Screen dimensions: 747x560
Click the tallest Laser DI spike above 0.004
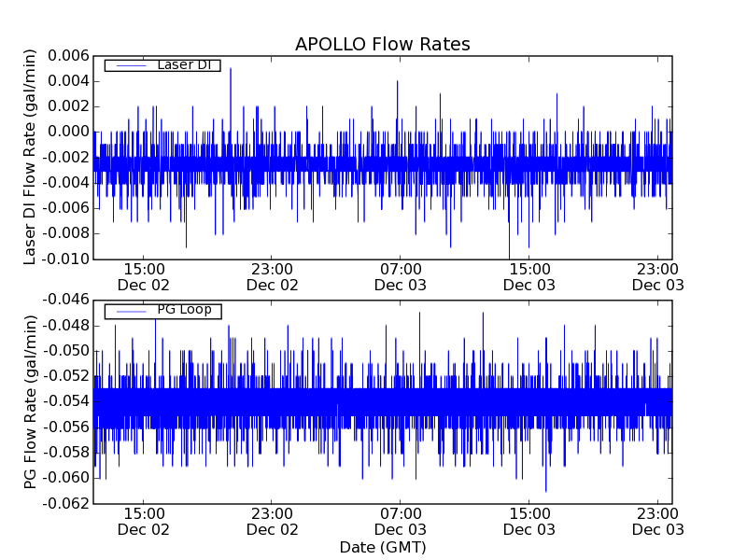(x=231, y=77)
